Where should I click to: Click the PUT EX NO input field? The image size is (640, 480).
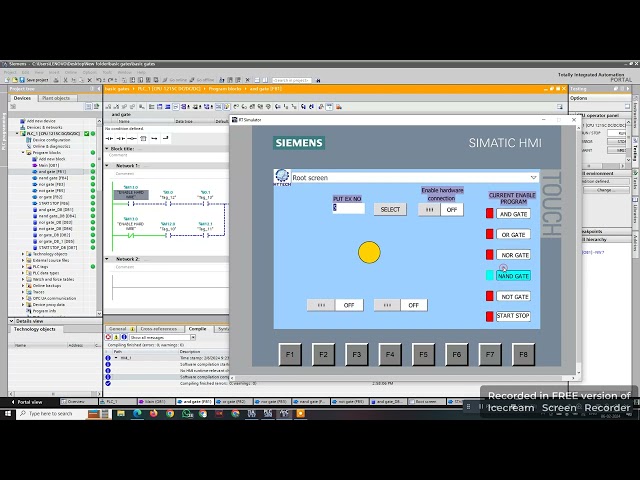(349, 208)
